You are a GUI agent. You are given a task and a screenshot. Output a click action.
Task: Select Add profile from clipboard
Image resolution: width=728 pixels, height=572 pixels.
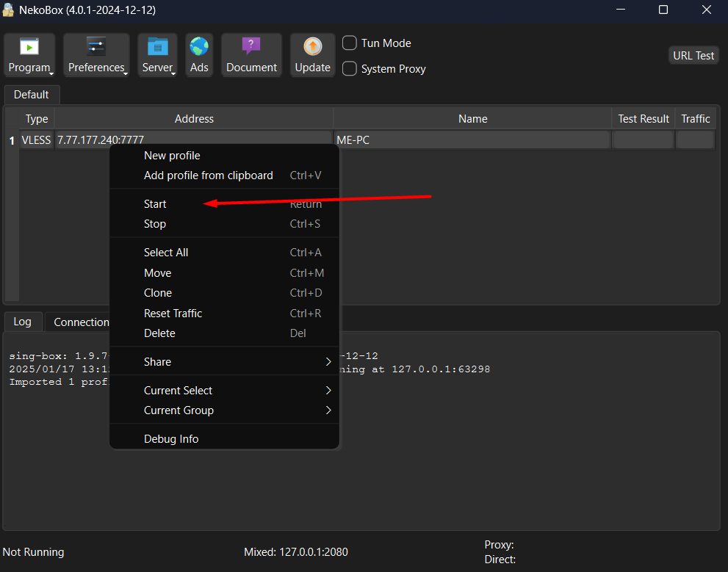209,175
